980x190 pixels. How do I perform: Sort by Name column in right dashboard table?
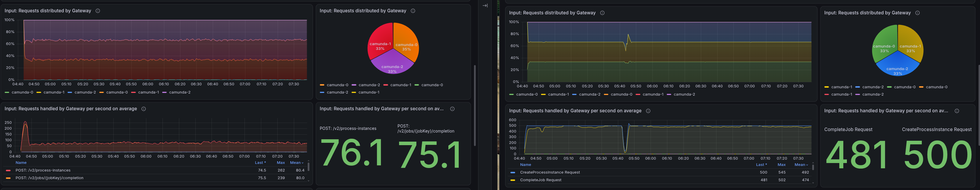click(525, 164)
